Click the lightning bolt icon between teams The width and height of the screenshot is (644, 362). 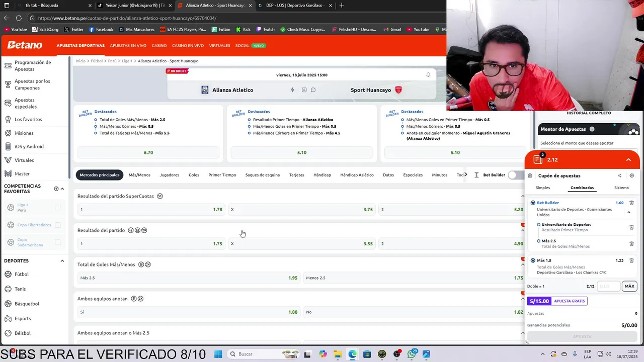pyautogui.click(x=292, y=90)
